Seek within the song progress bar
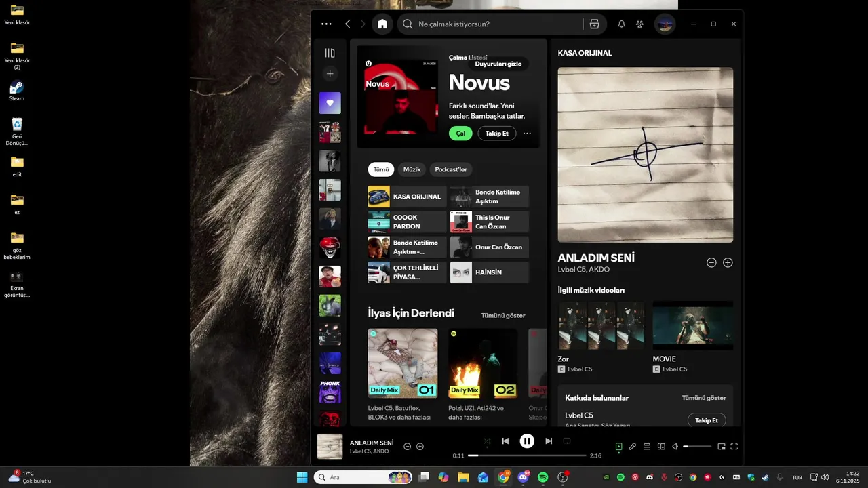Viewport: 868px width, 488px height. tap(527, 455)
